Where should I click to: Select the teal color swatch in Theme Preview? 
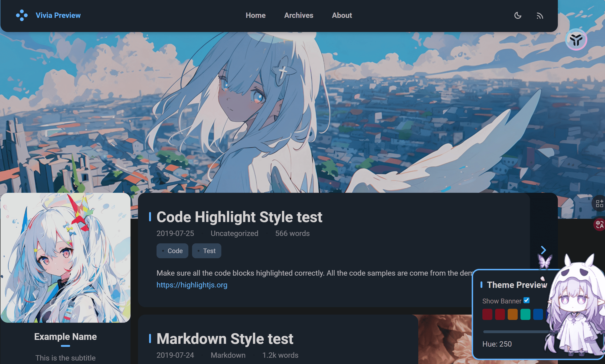pyautogui.click(x=525, y=314)
